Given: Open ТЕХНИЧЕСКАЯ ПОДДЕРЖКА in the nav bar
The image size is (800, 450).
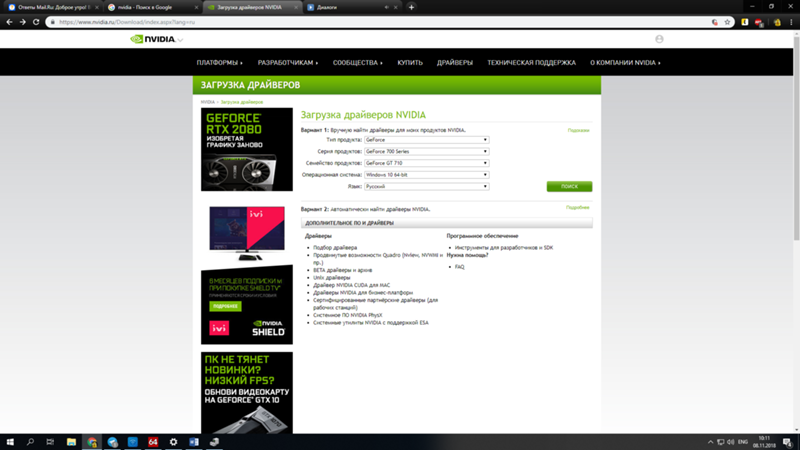Looking at the screenshot, I should pyautogui.click(x=531, y=63).
